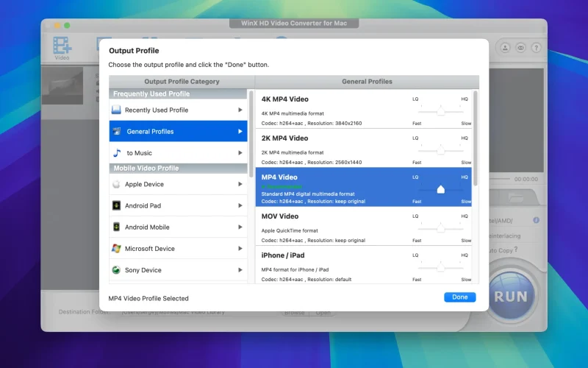
Task: Click the General Profiles clapperboard icon
Action: 117,132
